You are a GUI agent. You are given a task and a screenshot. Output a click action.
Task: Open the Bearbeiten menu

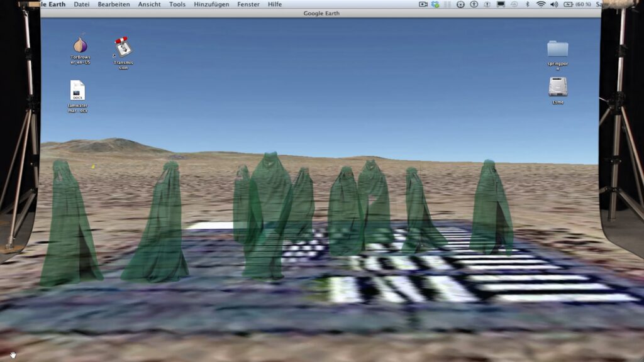(x=114, y=4)
